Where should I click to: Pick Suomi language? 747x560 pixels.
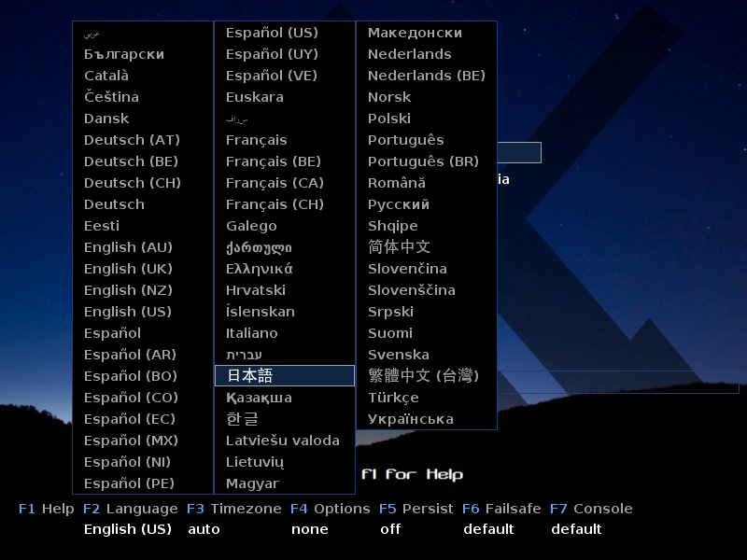point(390,333)
